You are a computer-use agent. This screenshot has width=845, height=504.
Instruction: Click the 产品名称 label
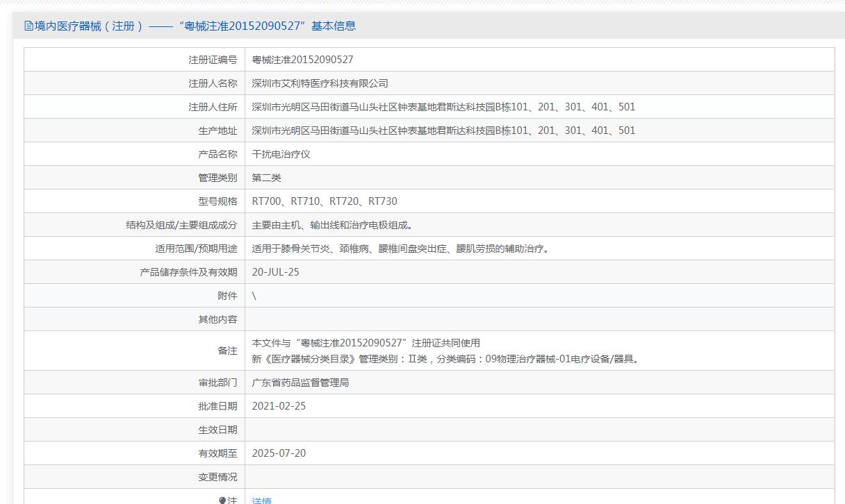[218, 154]
